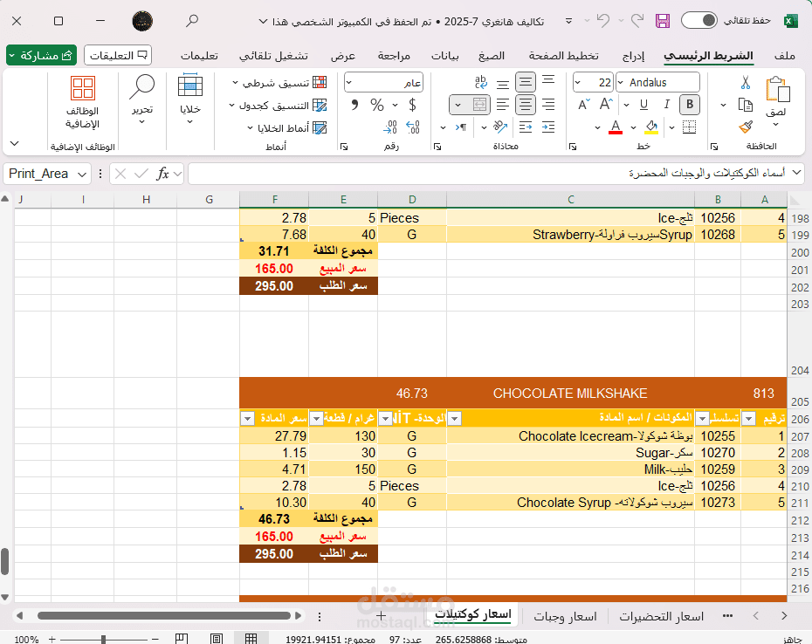
Task: Click Merge and Center button
Action: click(x=479, y=105)
